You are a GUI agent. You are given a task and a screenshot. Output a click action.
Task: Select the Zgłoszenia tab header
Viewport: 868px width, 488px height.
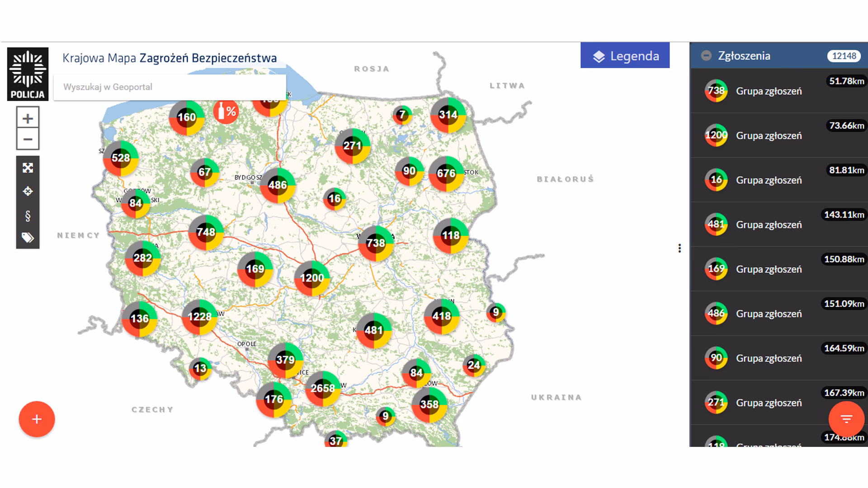[744, 56]
